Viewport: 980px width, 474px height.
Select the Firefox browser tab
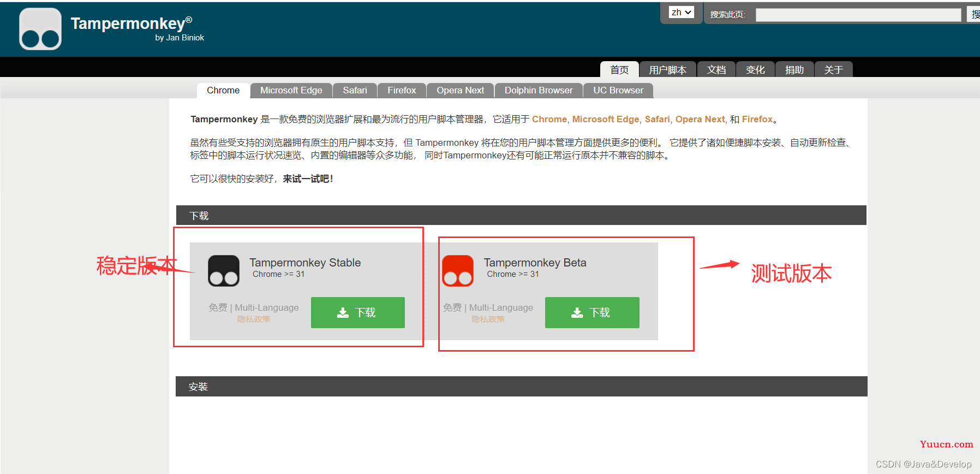click(x=402, y=91)
